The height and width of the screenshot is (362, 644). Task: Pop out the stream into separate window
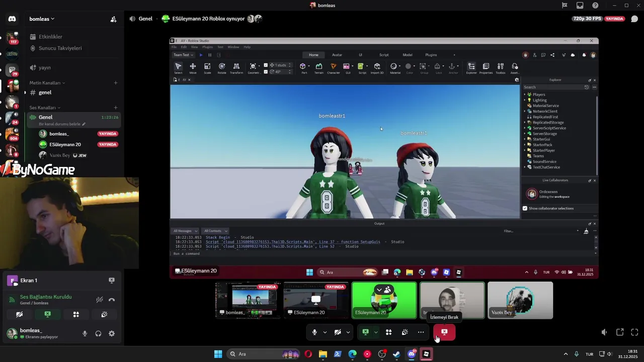(x=620, y=332)
